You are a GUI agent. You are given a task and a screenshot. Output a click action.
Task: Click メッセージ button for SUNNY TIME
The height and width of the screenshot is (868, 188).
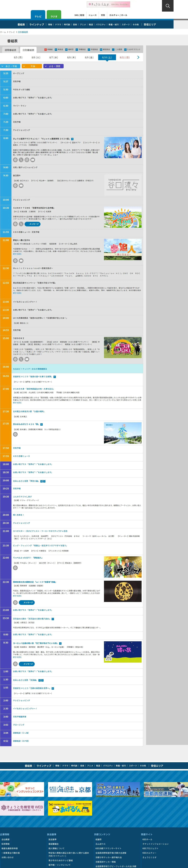click(32, 224)
